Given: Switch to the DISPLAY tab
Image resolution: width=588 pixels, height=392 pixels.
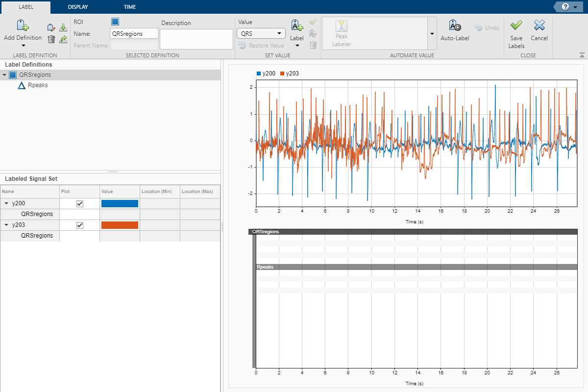Looking at the screenshot, I should (78, 7).
